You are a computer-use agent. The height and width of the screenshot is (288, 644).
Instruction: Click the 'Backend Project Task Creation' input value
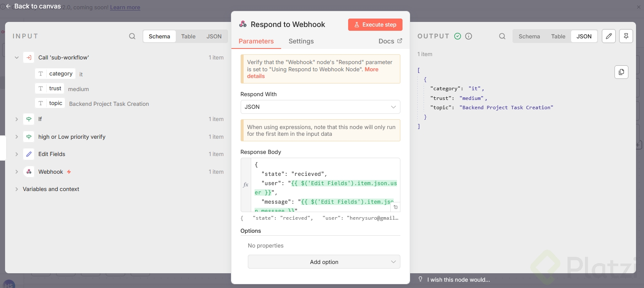[109, 104]
